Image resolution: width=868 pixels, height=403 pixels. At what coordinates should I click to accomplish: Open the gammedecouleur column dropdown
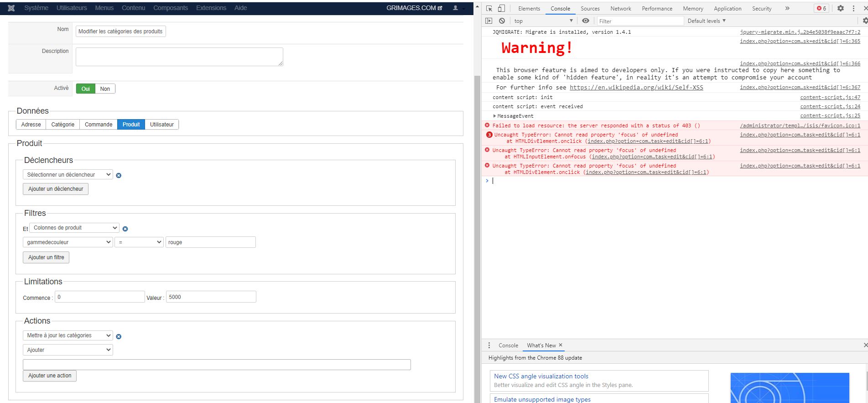(68, 242)
